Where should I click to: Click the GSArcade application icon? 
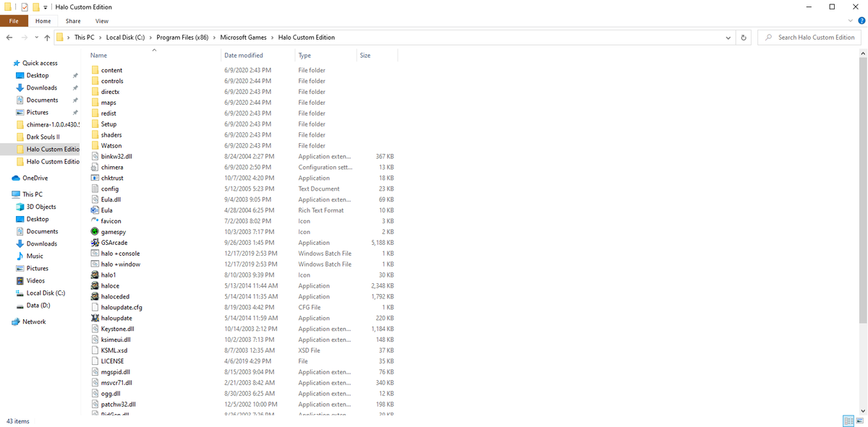click(x=95, y=243)
